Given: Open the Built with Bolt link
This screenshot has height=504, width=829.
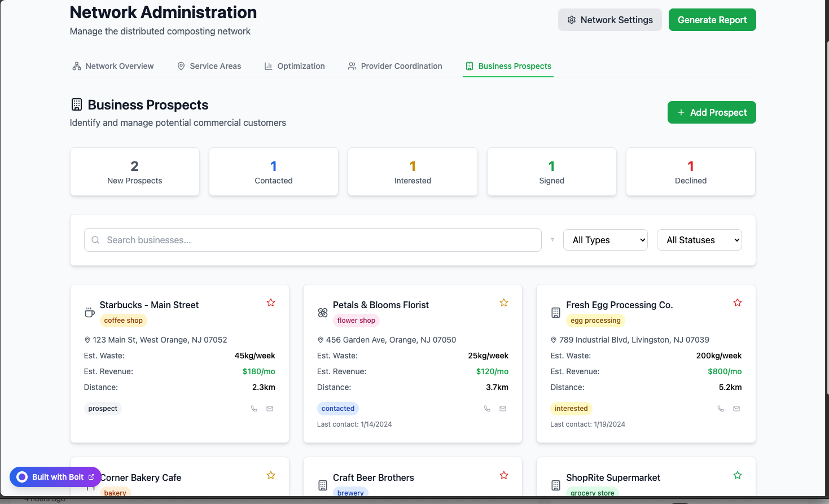Looking at the screenshot, I should tap(55, 477).
